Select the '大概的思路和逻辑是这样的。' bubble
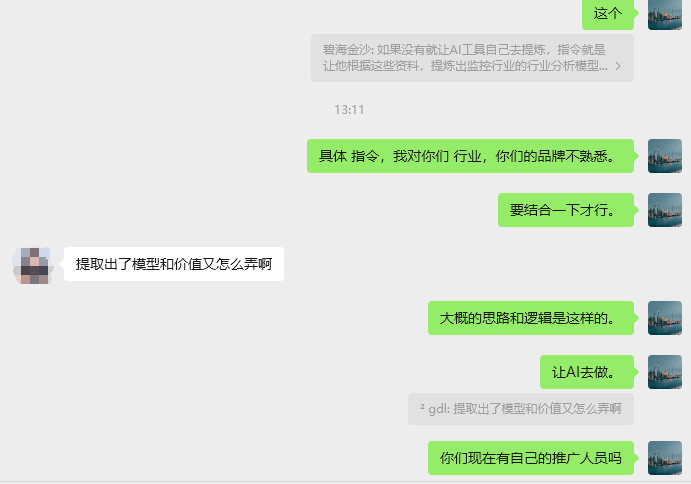The width and height of the screenshot is (691, 484). tap(531, 318)
